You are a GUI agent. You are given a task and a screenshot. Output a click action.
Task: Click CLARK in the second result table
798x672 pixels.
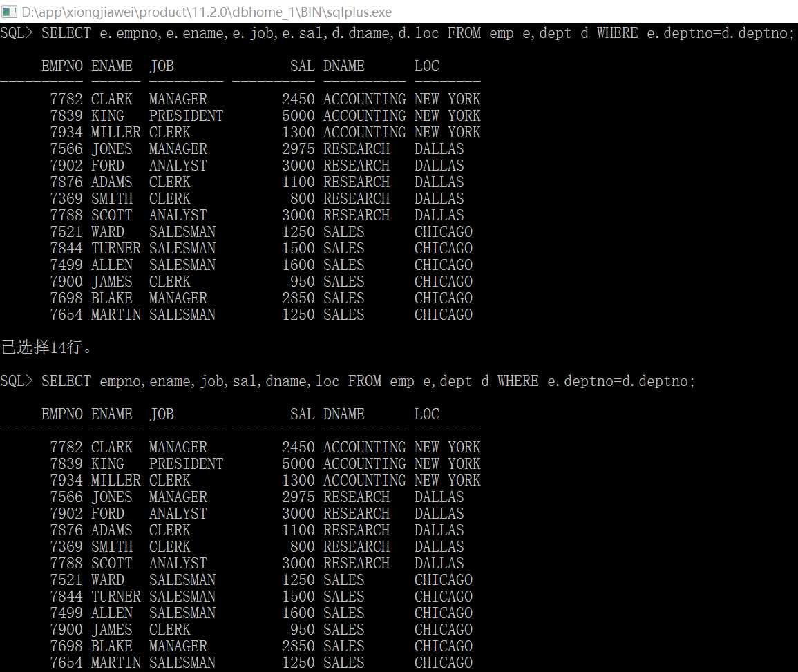tap(112, 447)
